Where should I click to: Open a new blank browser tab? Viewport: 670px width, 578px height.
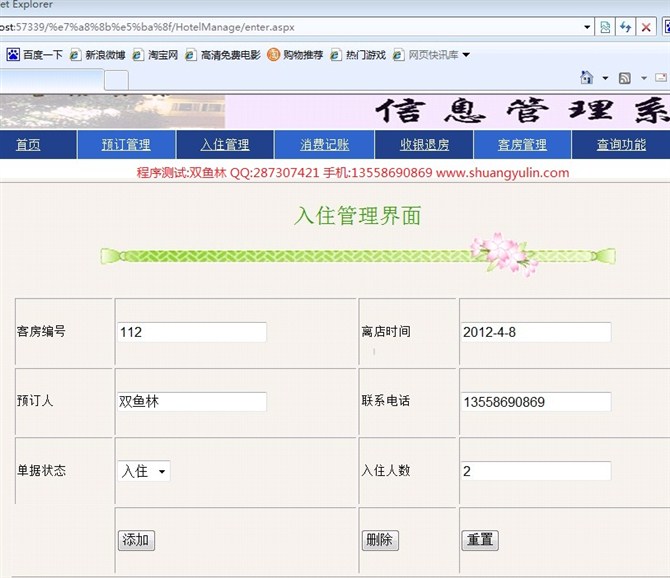pyautogui.click(x=116, y=80)
